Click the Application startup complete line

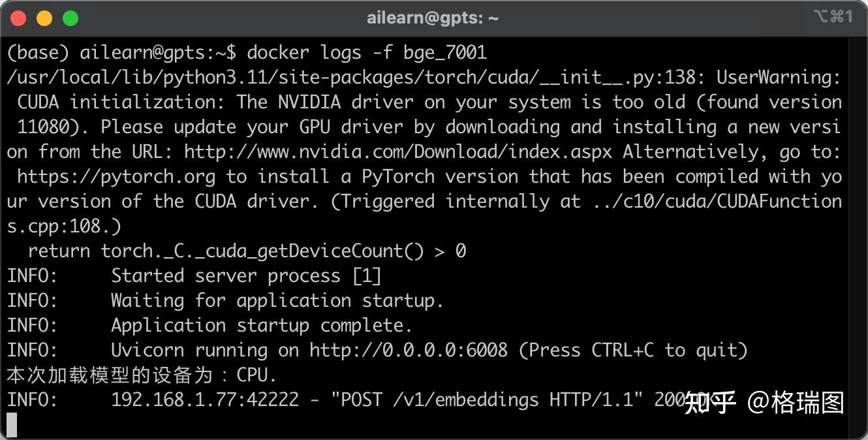click(210, 326)
